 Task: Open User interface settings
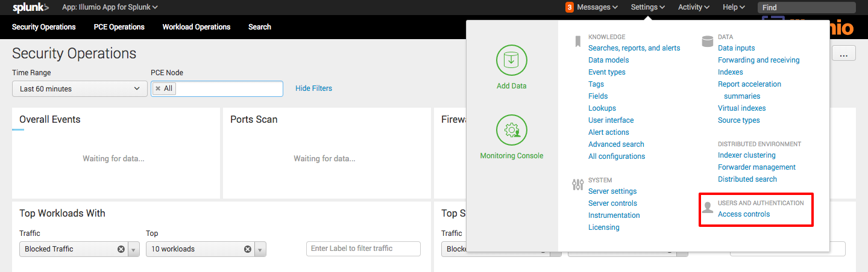click(611, 120)
